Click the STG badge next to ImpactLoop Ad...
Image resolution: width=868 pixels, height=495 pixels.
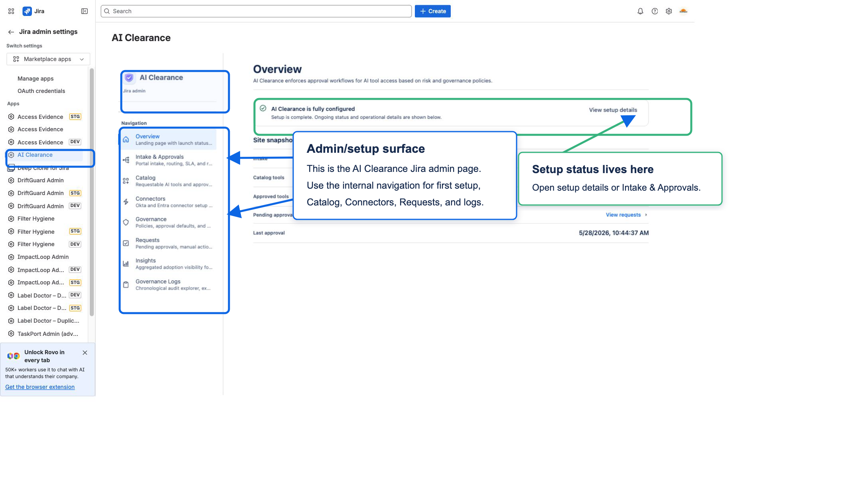coord(75,282)
